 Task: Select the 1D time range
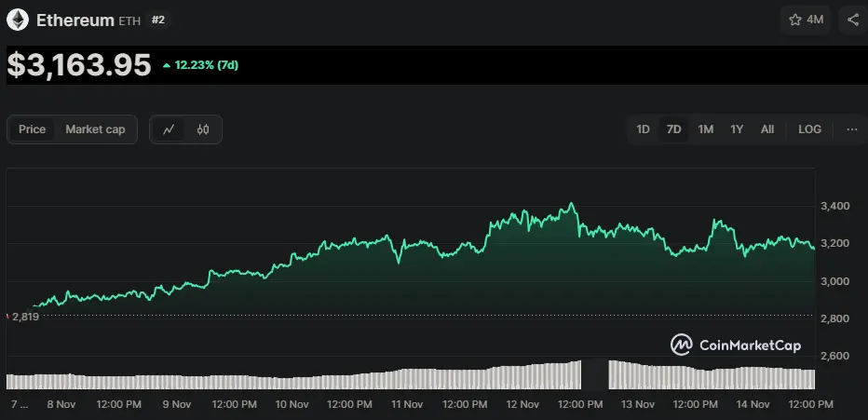tap(643, 129)
